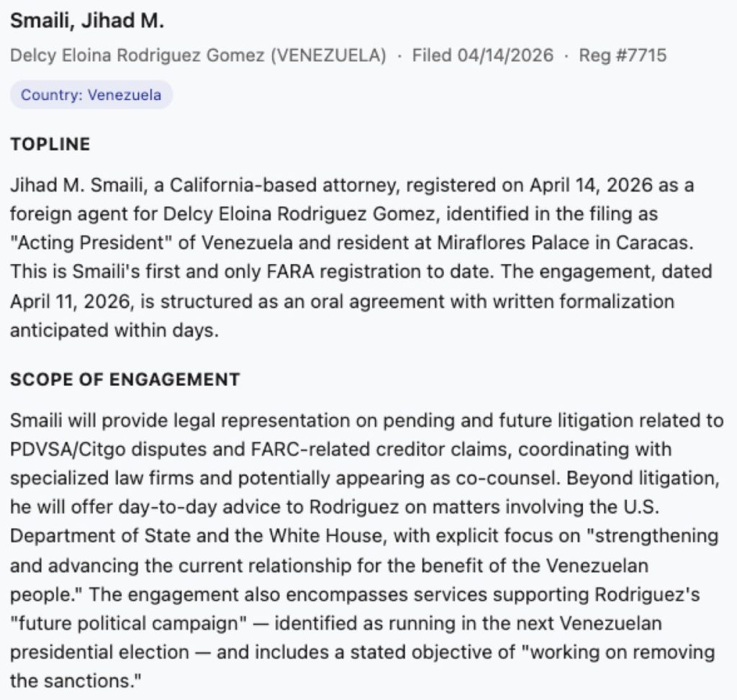Select the "Country: Venezuela" tag
This screenshot has height=700, width=737.
(91, 94)
